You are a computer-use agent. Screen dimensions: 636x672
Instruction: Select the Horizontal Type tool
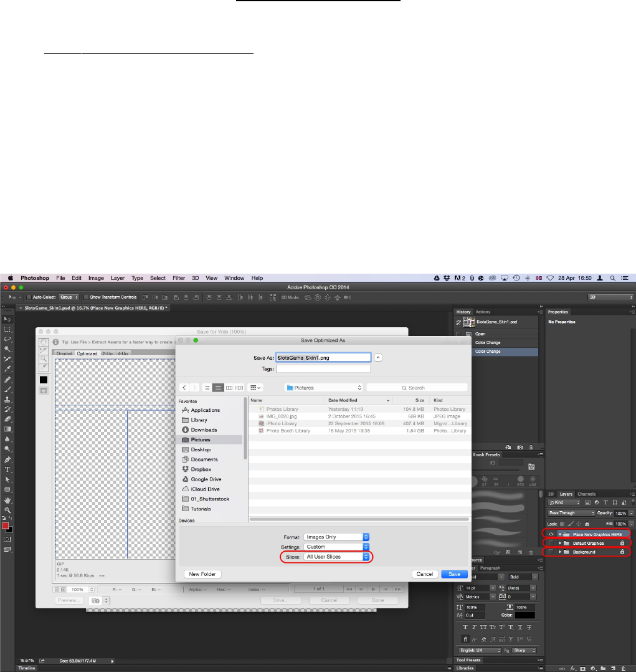click(x=7, y=470)
